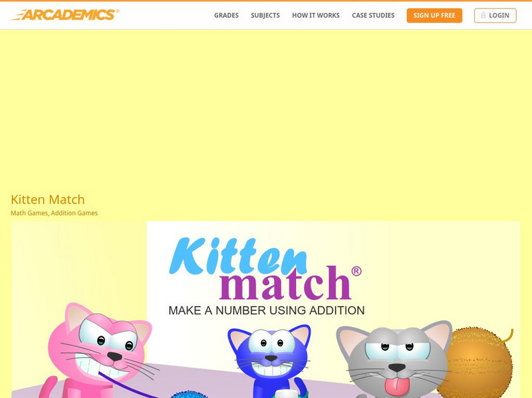Click the purple word match in logo

pyautogui.click(x=285, y=283)
